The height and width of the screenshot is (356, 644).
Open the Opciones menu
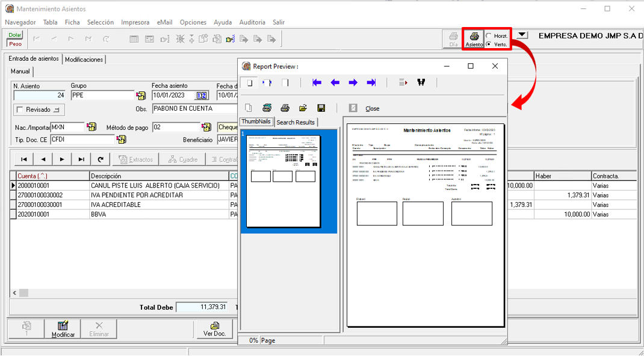point(193,22)
